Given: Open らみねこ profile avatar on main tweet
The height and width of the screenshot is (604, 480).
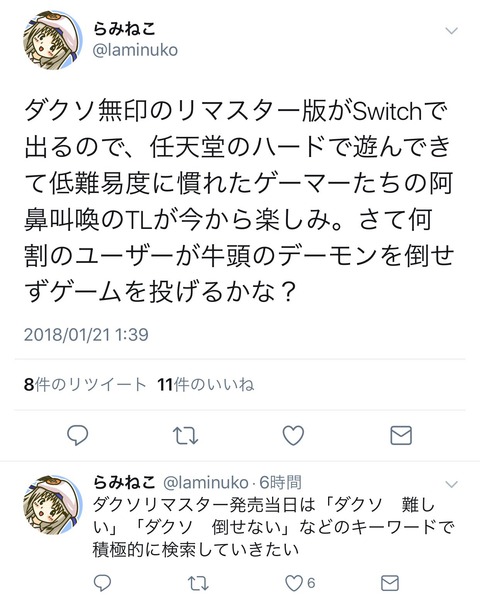Looking at the screenshot, I should click(x=53, y=40).
